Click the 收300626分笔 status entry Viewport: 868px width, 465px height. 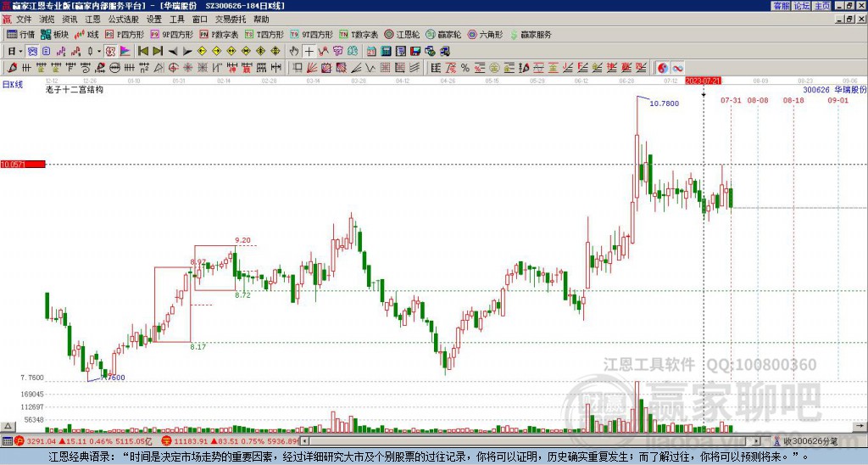810,441
